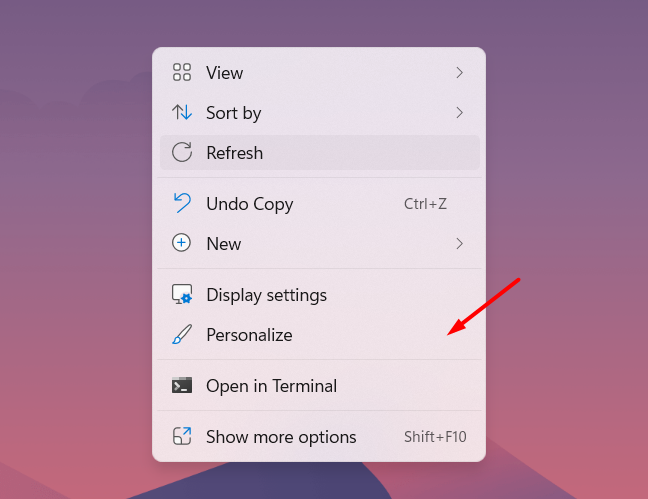648x499 pixels.
Task: Click the circular Refresh icon
Action: click(182, 152)
